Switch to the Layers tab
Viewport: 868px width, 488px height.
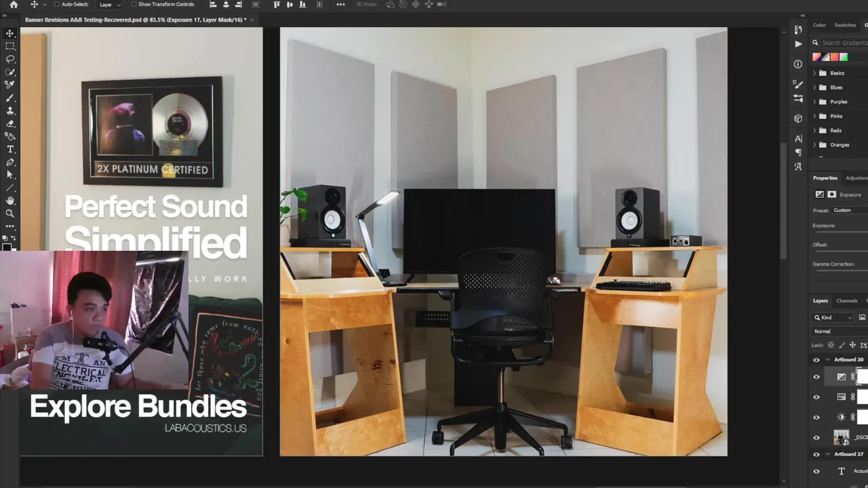point(821,301)
